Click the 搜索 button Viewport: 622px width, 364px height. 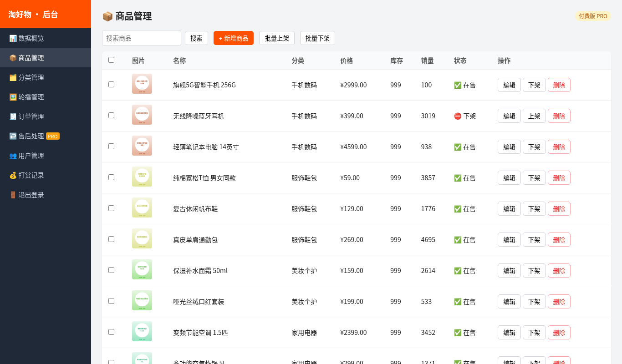(196, 38)
